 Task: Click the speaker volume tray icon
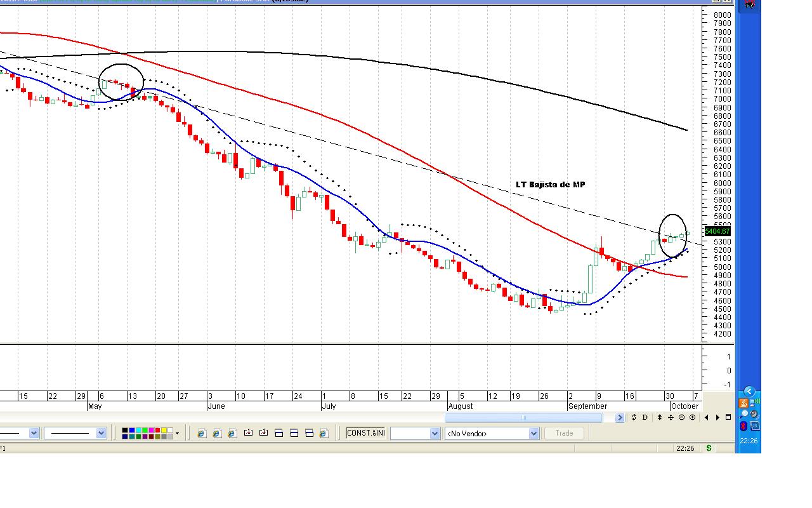tap(755, 415)
